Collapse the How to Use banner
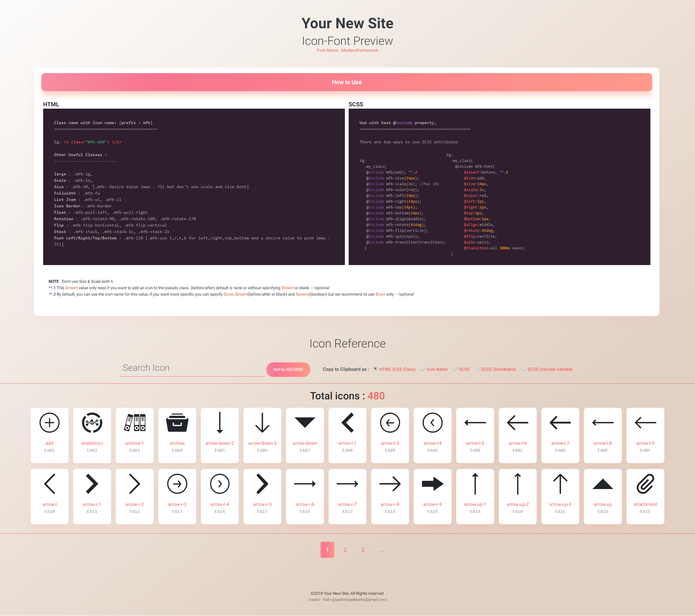Image resolution: width=695 pixels, height=616 pixels. click(347, 82)
